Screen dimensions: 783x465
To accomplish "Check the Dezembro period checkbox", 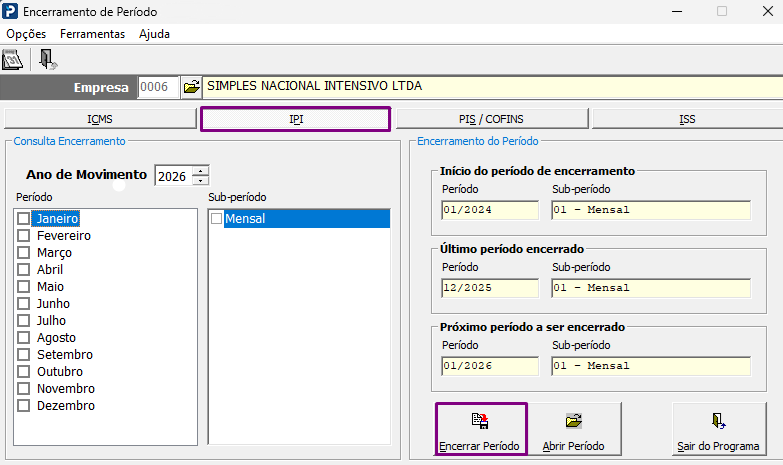I will [x=23, y=405].
